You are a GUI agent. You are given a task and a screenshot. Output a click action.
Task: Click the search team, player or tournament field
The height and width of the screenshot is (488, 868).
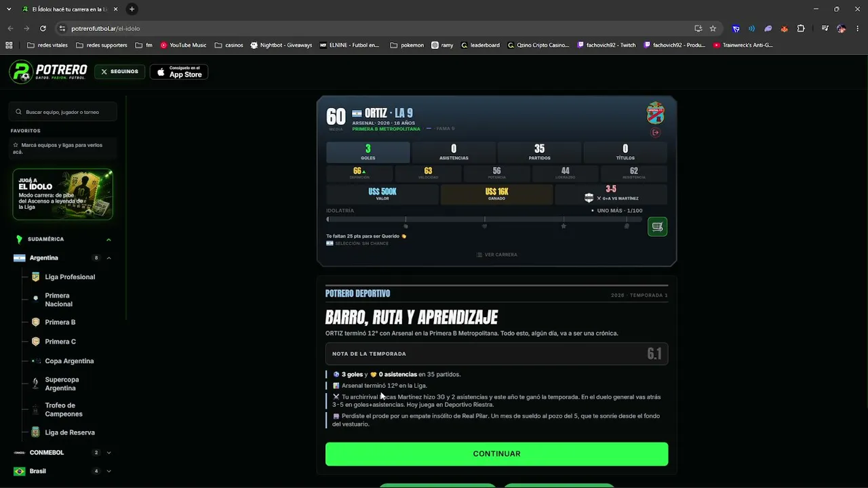point(64,112)
